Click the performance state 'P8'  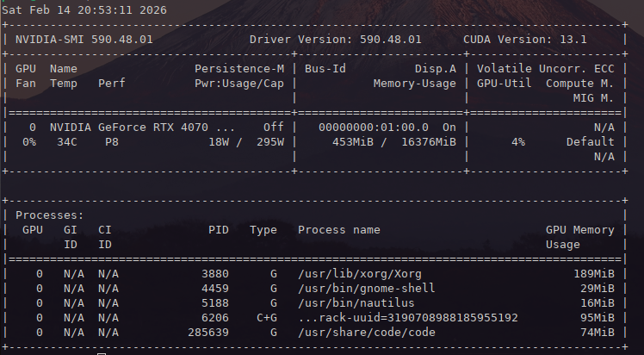112,142
